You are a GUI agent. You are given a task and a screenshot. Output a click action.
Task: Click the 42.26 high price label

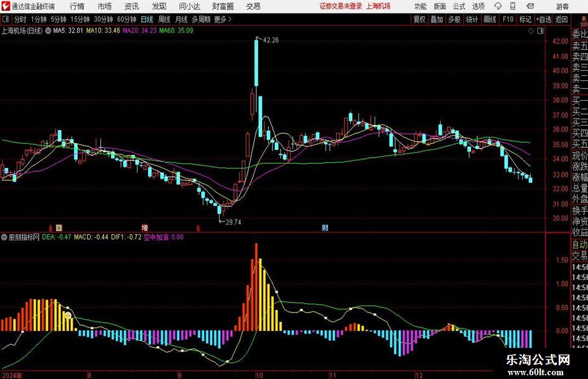pyautogui.click(x=271, y=40)
